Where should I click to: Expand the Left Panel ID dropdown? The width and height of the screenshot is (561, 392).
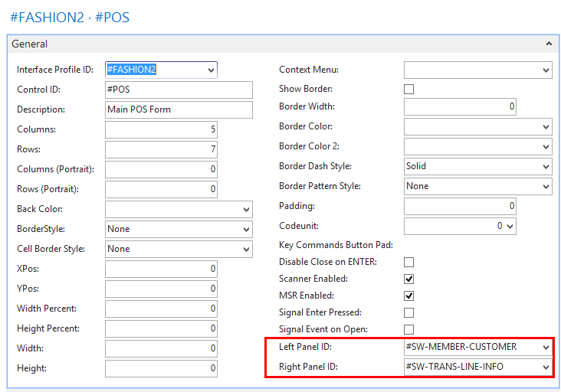point(546,348)
